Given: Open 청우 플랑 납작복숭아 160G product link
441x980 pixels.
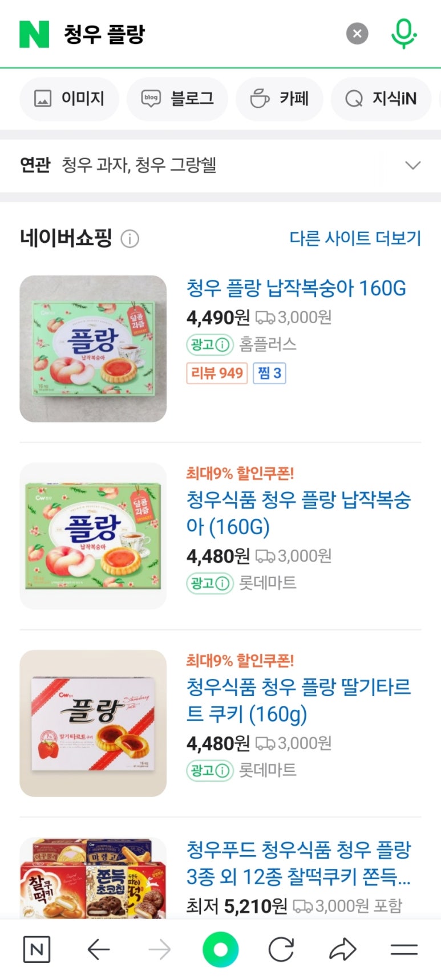Looking at the screenshot, I should (296, 288).
